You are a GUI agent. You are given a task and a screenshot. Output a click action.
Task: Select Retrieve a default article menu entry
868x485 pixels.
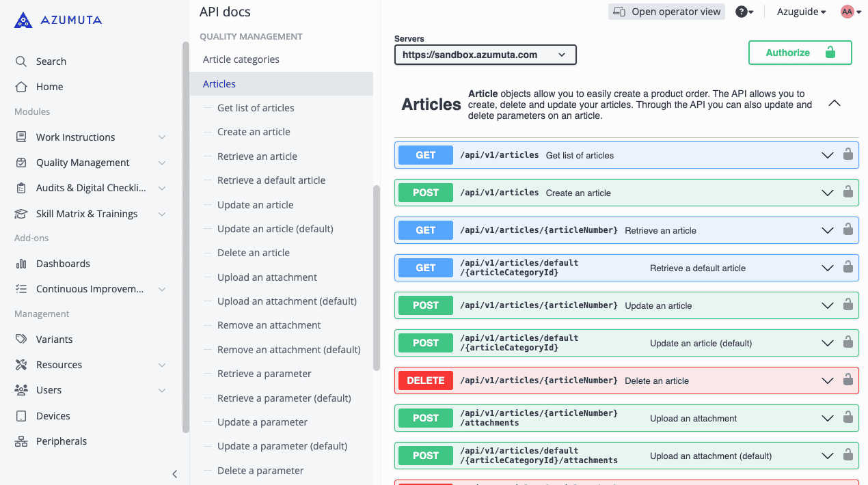(x=271, y=180)
